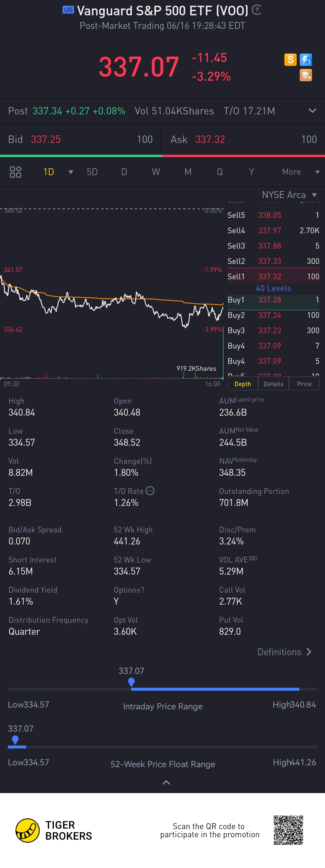The image size is (325, 868).
Task: Tap the 919.2KShares volume label
Action: 196,368
